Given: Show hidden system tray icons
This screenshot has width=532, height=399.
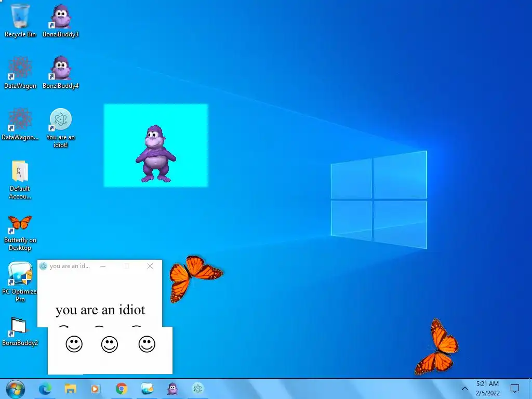Looking at the screenshot, I should (x=465, y=389).
